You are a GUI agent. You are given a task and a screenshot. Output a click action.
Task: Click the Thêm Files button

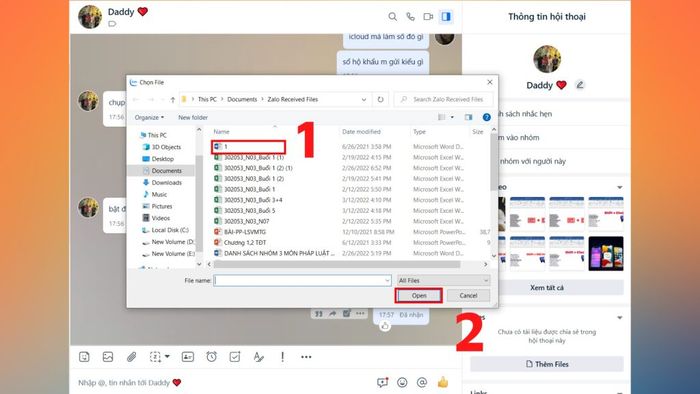pyautogui.click(x=547, y=364)
